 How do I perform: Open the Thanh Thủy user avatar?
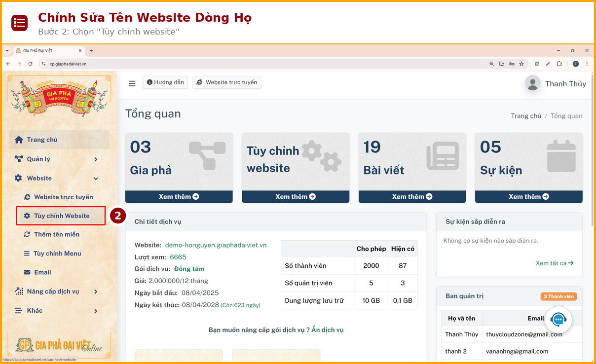click(x=532, y=83)
